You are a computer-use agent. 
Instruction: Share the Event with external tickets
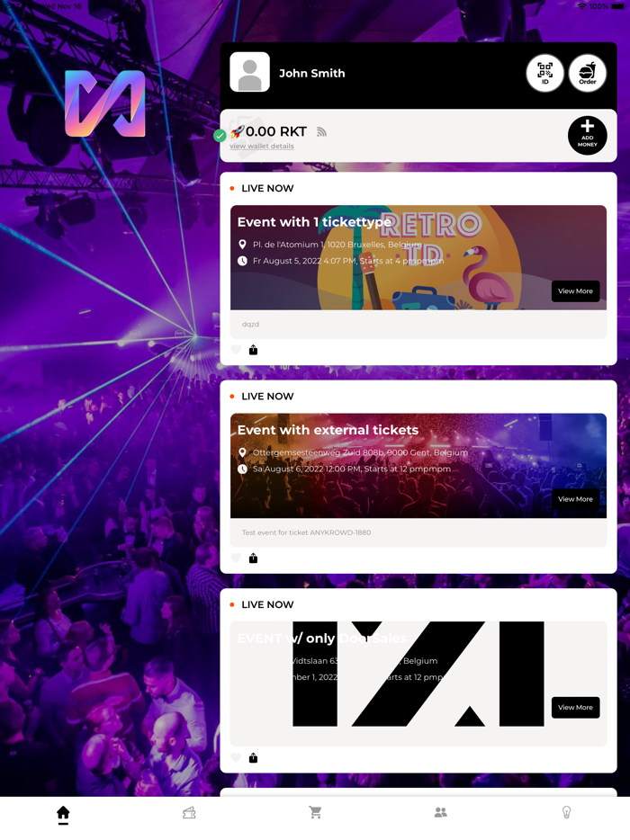253,559
